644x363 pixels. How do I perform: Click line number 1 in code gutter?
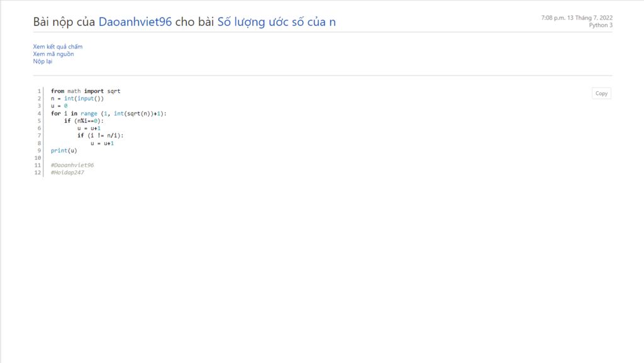pyautogui.click(x=39, y=91)
